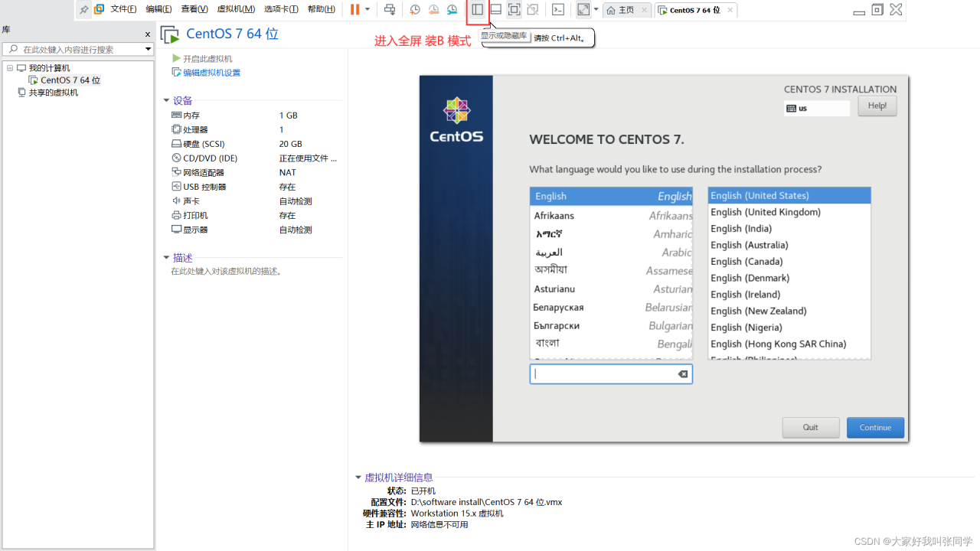This screenshot has width=980, height=551.
Task: Click the Continue button
Action: click(x=875, y=428)
